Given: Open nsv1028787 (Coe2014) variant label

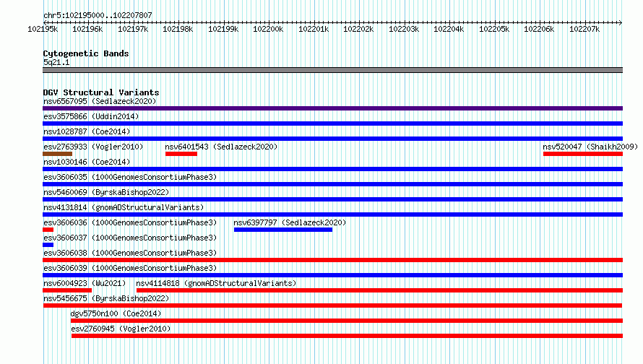Looking at the screenshot, I should coord(87,131).
